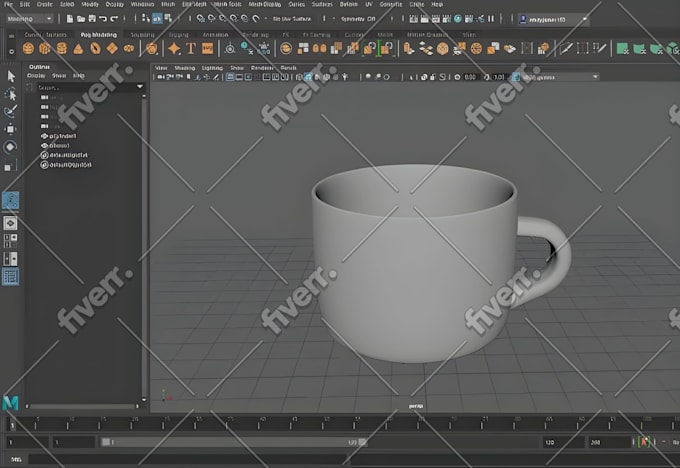Open the viewport Renderer menu
Screen dimensions: 680x468
(x=262, y=68)
